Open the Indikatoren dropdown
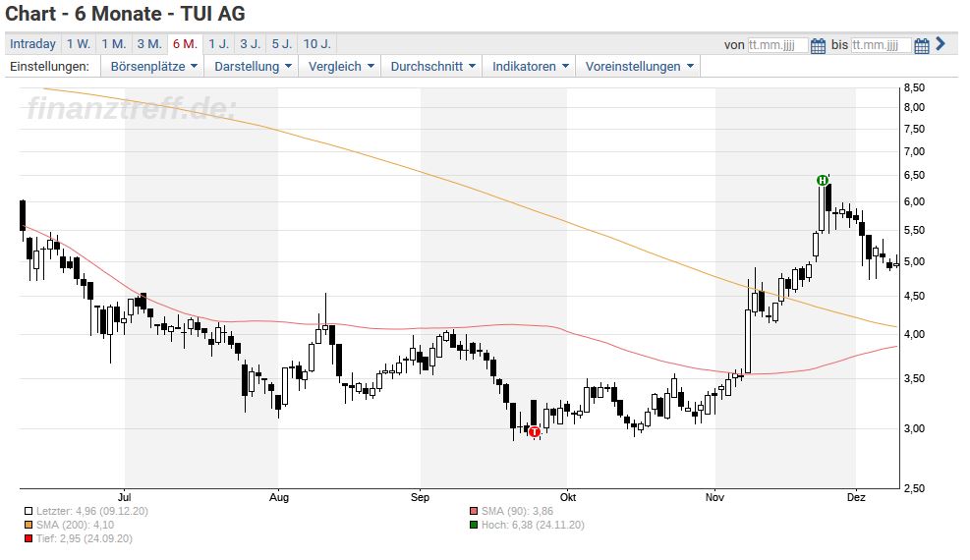 point(530,66)
